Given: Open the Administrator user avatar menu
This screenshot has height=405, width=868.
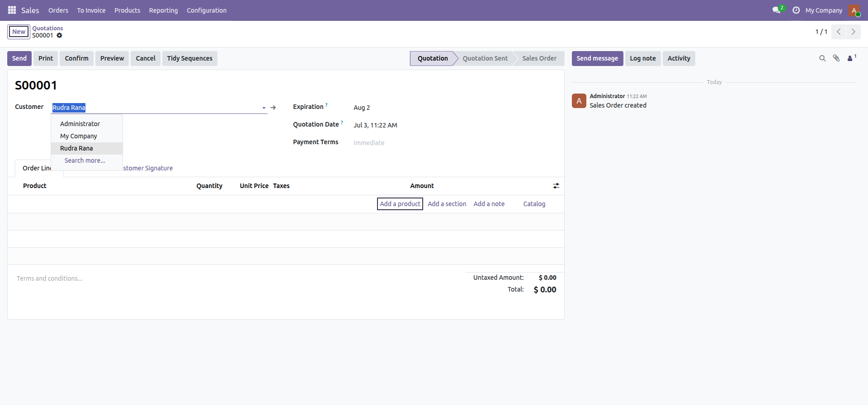Looking at the screenshot, I should (x=854, y=10).
